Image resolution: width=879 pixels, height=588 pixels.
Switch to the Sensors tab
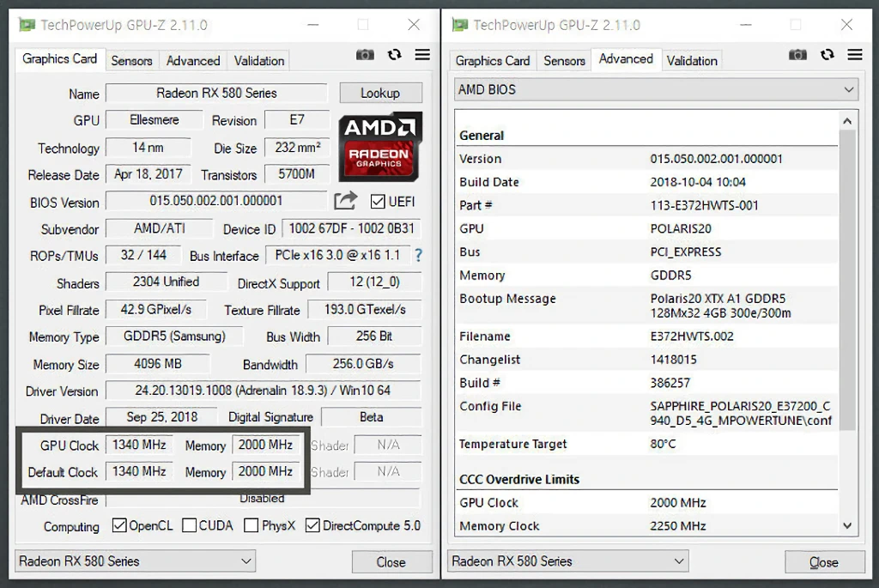coord(131,60)
